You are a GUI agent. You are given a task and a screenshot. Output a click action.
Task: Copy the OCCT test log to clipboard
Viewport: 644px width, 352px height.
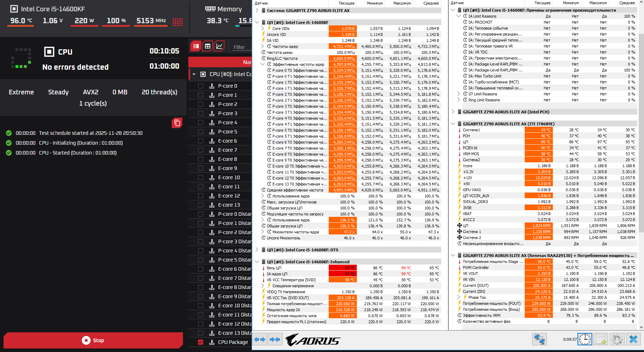(177, 123)
